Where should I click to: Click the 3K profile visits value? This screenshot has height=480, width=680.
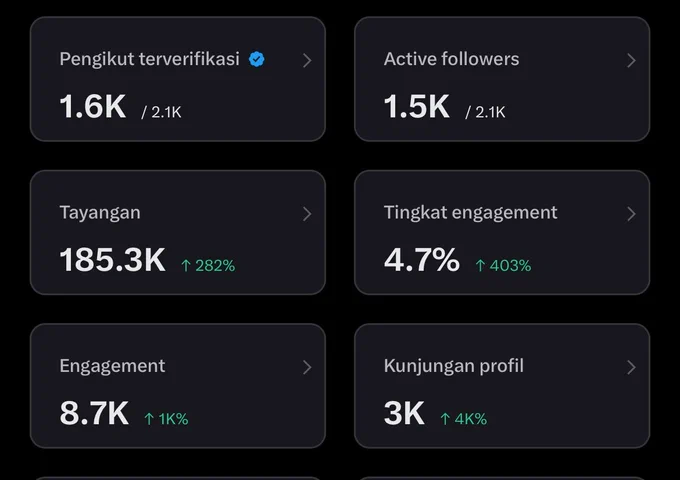tap(404, 413)
